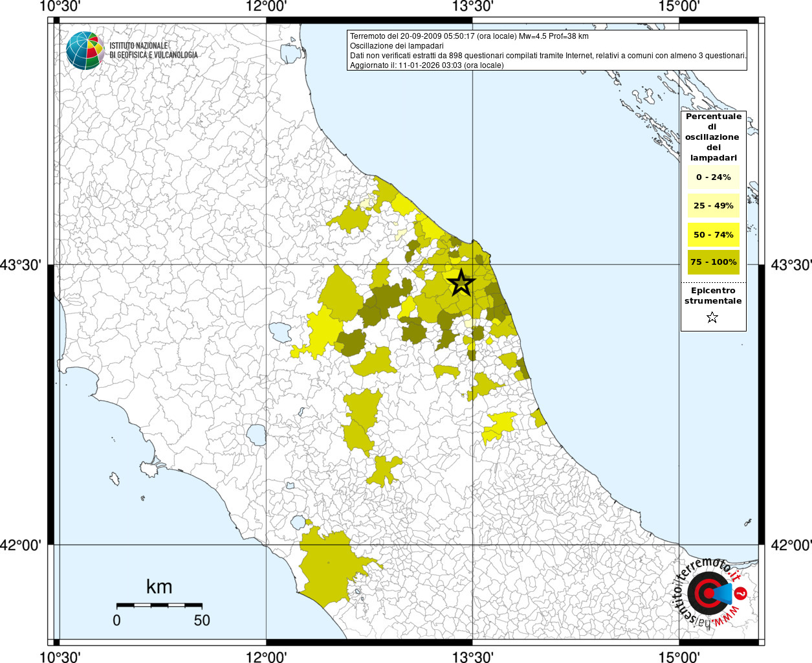
Task: Select the 50 - 74% legend swatch
Action: pyautogui.click(x=713, y=234)
